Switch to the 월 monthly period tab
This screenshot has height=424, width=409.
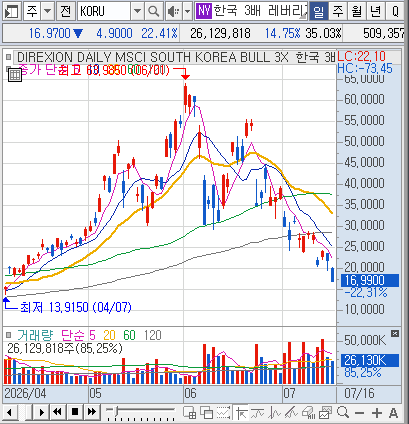pyautogui.click(x=357, y=12)
